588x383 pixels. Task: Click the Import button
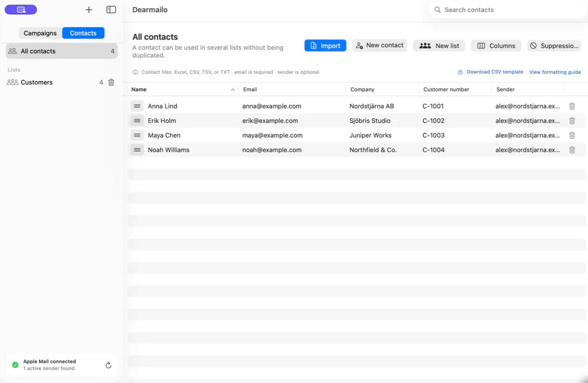[x=325, y=46]
